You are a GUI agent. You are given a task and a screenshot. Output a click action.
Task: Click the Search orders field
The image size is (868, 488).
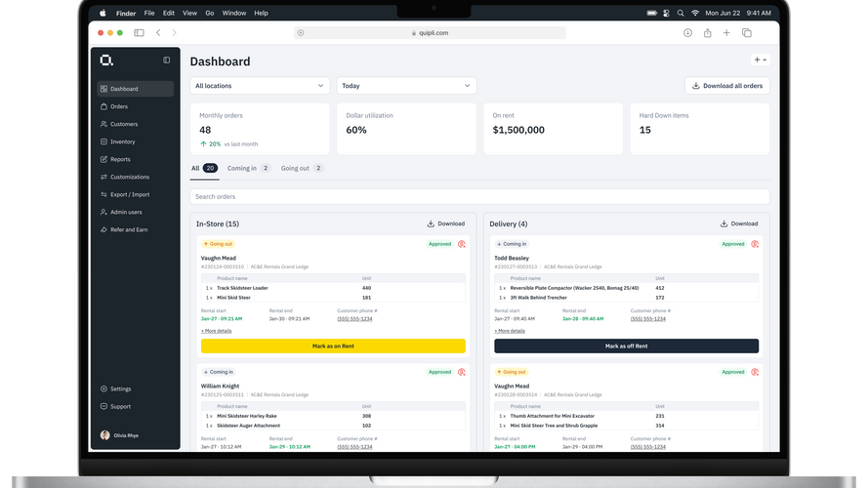tap(479, 196)
